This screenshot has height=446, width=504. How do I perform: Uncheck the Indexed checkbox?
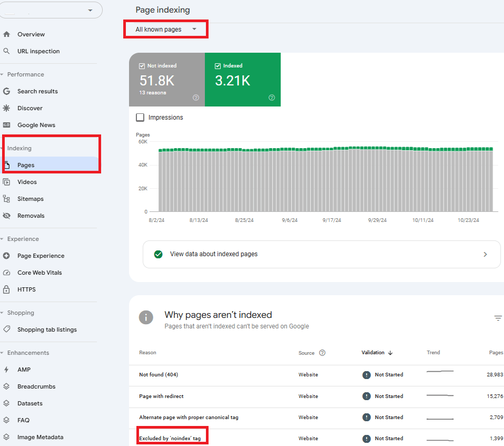[x=218, y=66]
